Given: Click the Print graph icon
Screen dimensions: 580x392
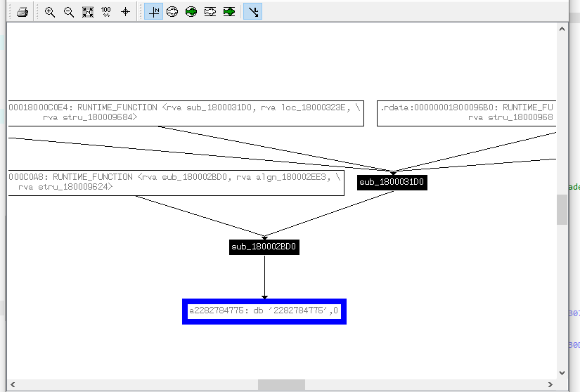Looking at the screenshot, I should 22,12.
